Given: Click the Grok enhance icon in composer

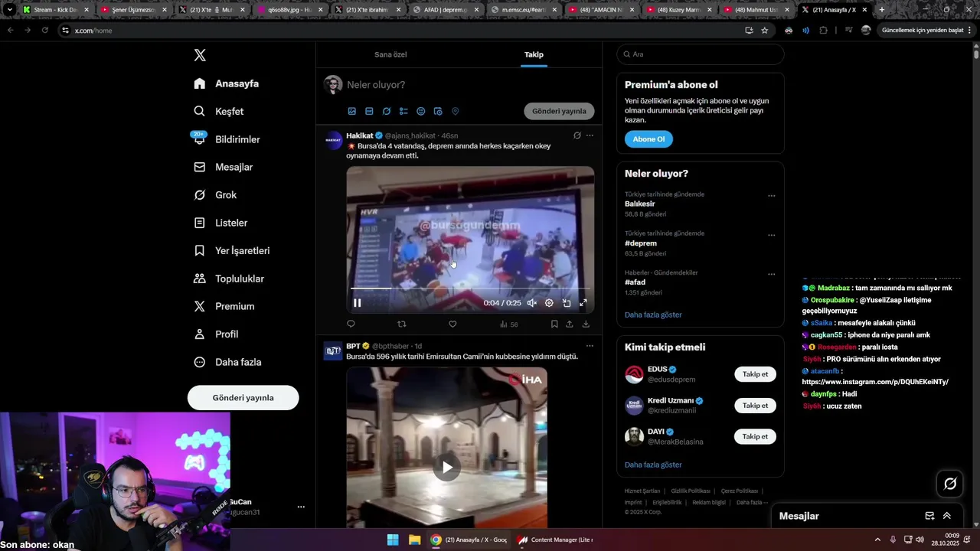Looking at the screenshot, I should tap(387, 111).
